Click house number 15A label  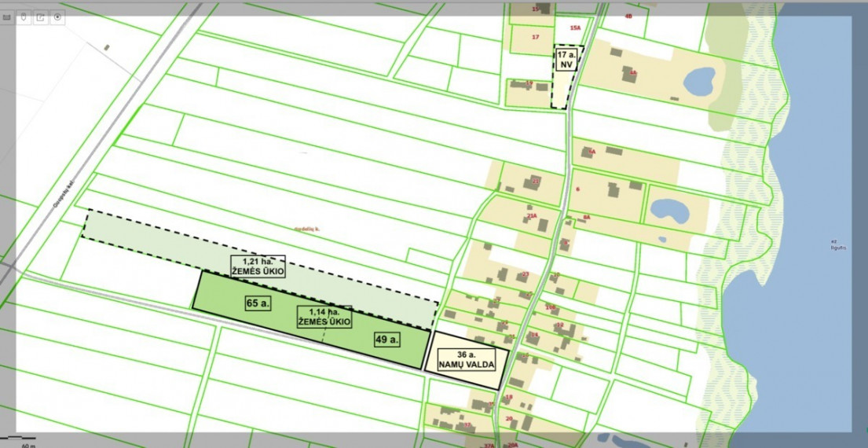(x=576, y=28)
